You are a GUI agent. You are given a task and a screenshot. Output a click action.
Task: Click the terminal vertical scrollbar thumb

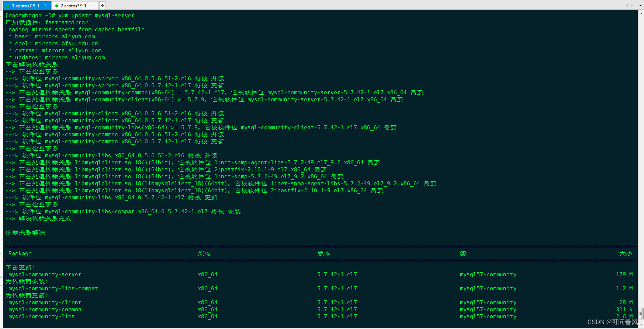pos(641,314)
